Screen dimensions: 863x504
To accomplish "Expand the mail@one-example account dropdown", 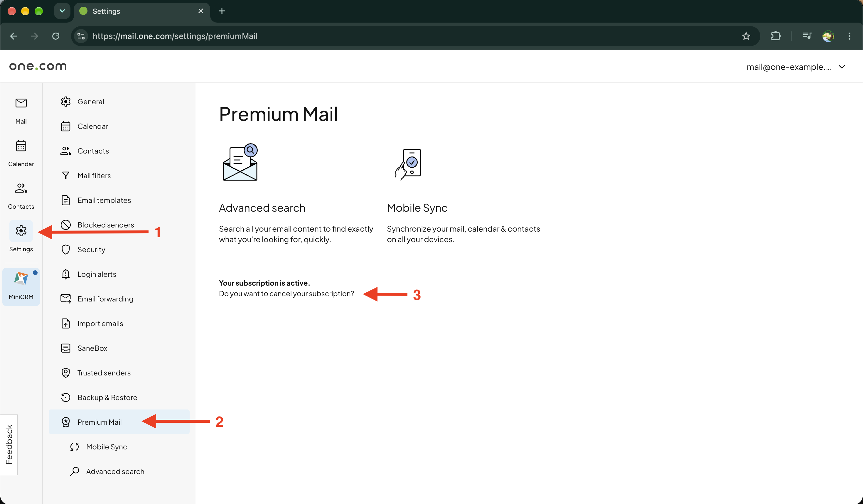I will coord(795,67).
